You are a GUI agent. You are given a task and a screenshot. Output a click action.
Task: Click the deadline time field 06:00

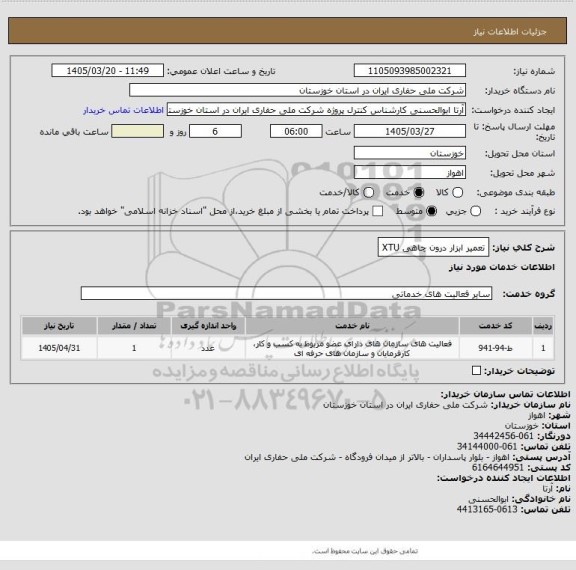click(x=296, y=131)
